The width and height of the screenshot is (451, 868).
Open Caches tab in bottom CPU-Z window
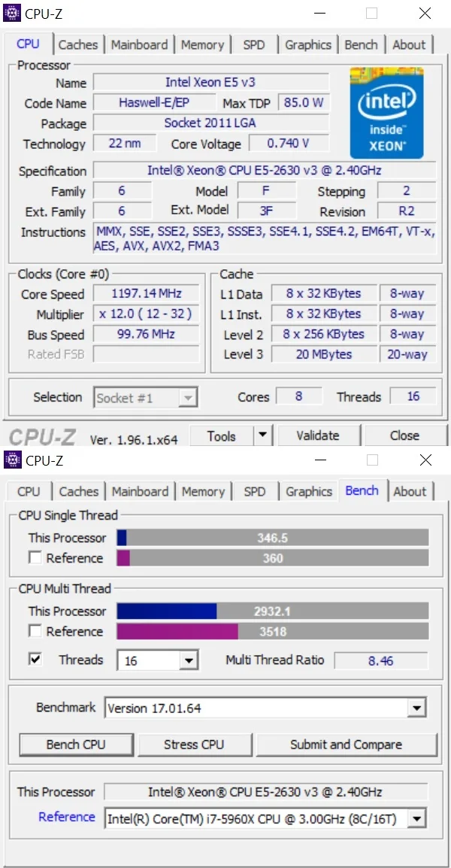[79, 492]
